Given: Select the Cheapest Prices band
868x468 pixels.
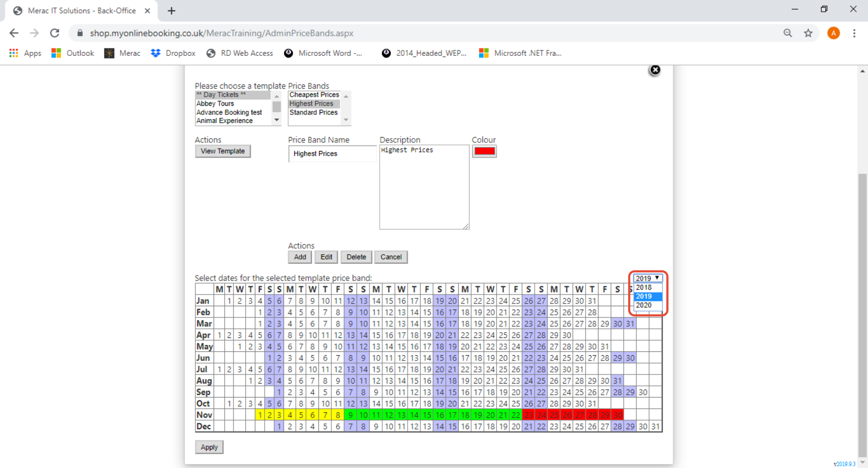Looking at the screenshot, I should click(314, 95).
